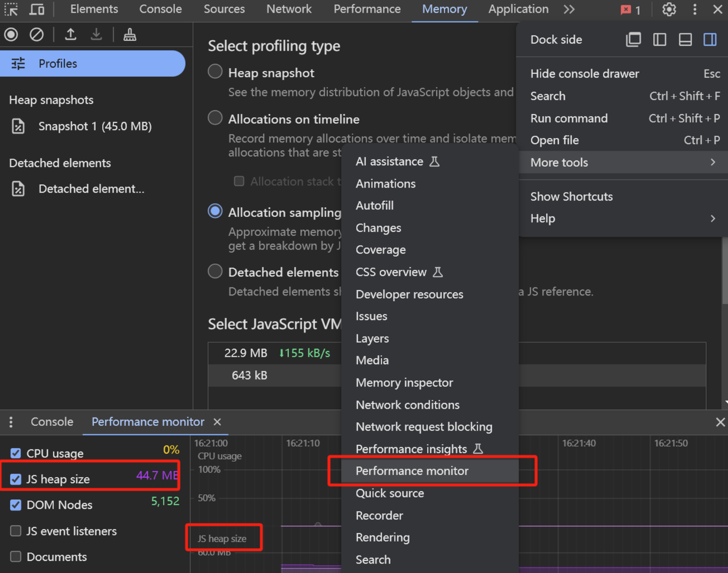The width and height of the screenshot is (728, 573).
Task: Click the record heap profile icon
Action: coord(11,34)
